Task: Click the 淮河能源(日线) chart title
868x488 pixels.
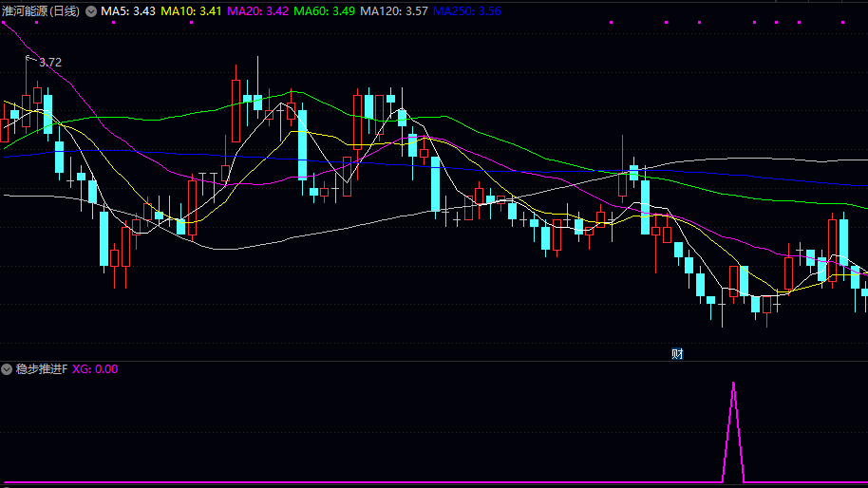Action: click(41, 11)
